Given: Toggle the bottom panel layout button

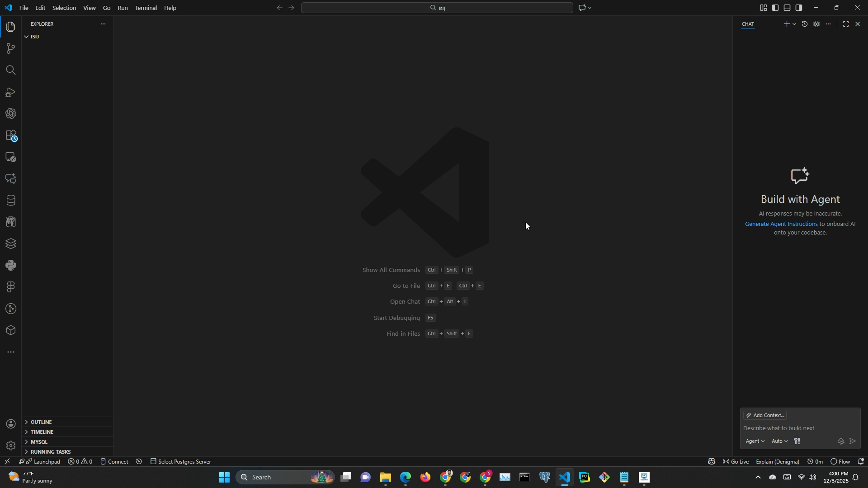Looking at the screenshot, I should [x=787, y=8].
